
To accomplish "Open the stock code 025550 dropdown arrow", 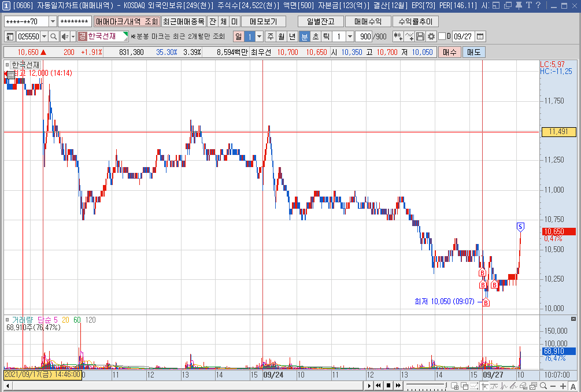I will 44,36.
